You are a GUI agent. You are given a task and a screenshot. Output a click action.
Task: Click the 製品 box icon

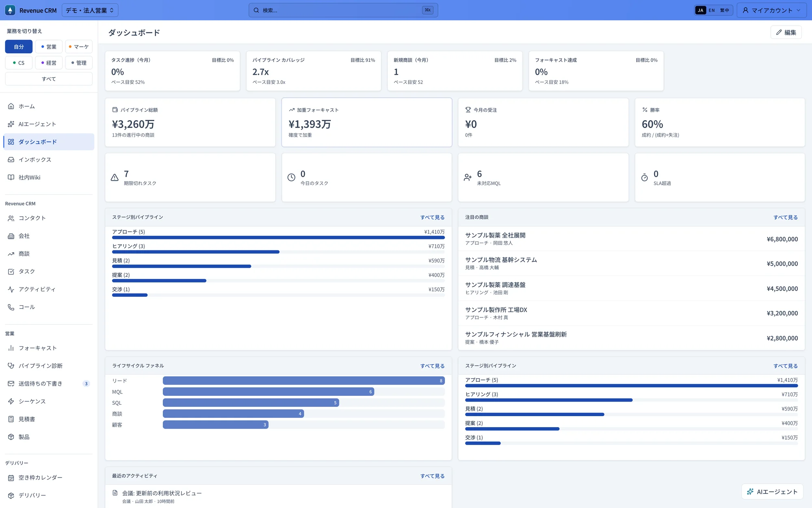(x=11, y=437)
